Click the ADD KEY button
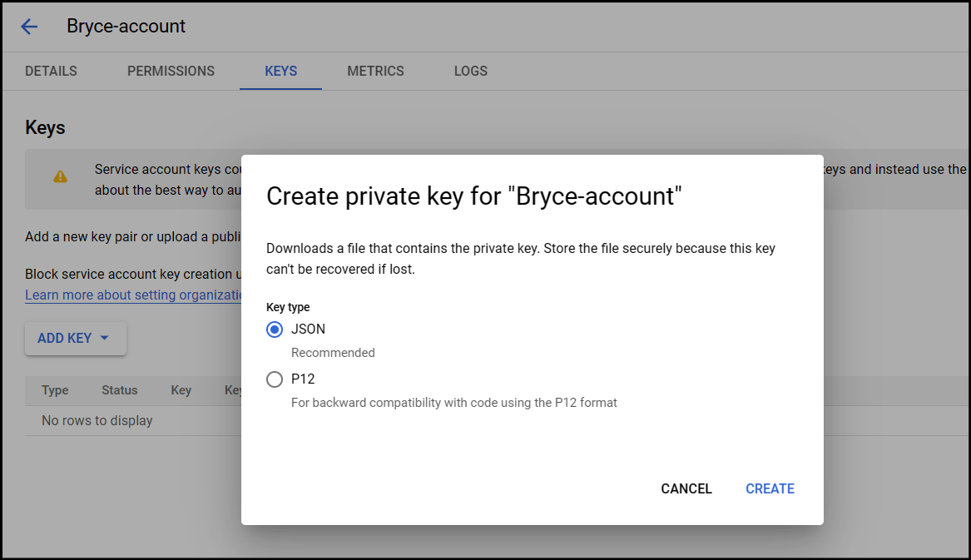971x560 pixels. pyautogui.click(x=65, y=338)
